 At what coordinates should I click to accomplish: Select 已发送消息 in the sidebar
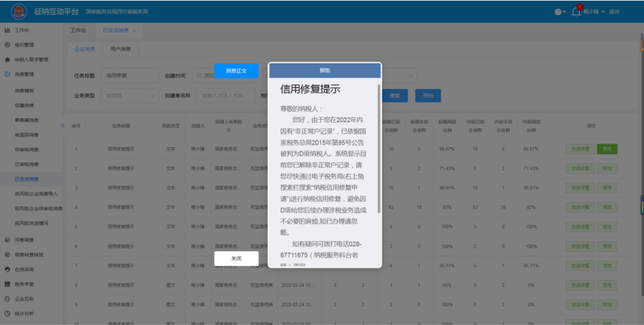pyautogui.click(x=27, y=179)
